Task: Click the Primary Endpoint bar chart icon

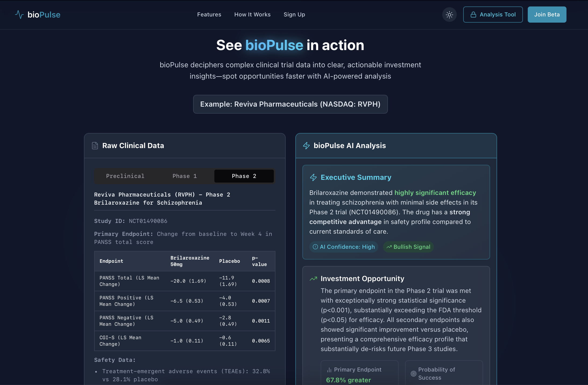Action: click(329, 370)
